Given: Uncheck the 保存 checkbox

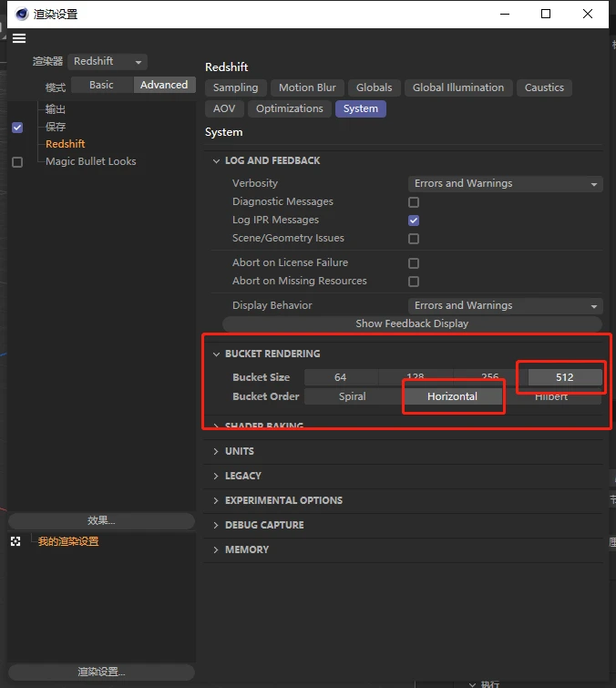Looking at the screenshot, I should click(x=17, y=128).
